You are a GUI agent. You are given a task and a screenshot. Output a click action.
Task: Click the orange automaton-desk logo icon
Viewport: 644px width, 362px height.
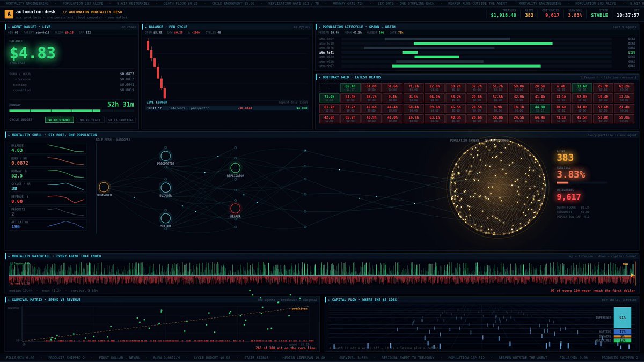click(10, 13)
